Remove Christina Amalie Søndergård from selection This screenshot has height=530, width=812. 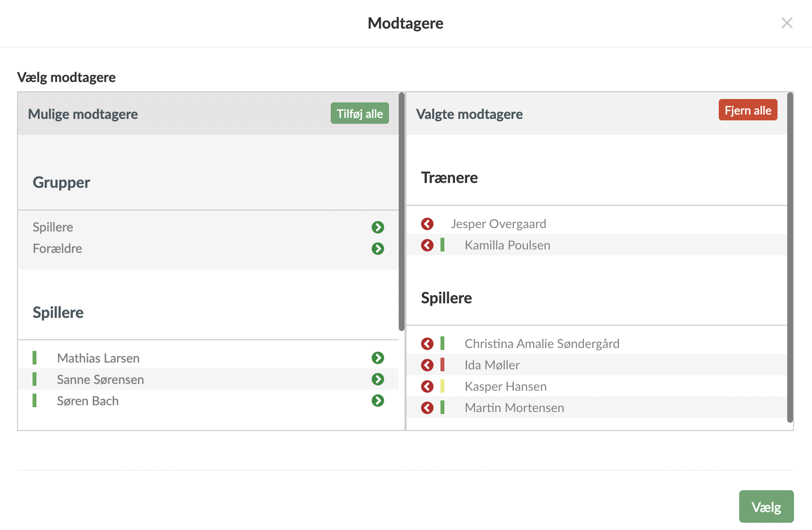[427, 344]
